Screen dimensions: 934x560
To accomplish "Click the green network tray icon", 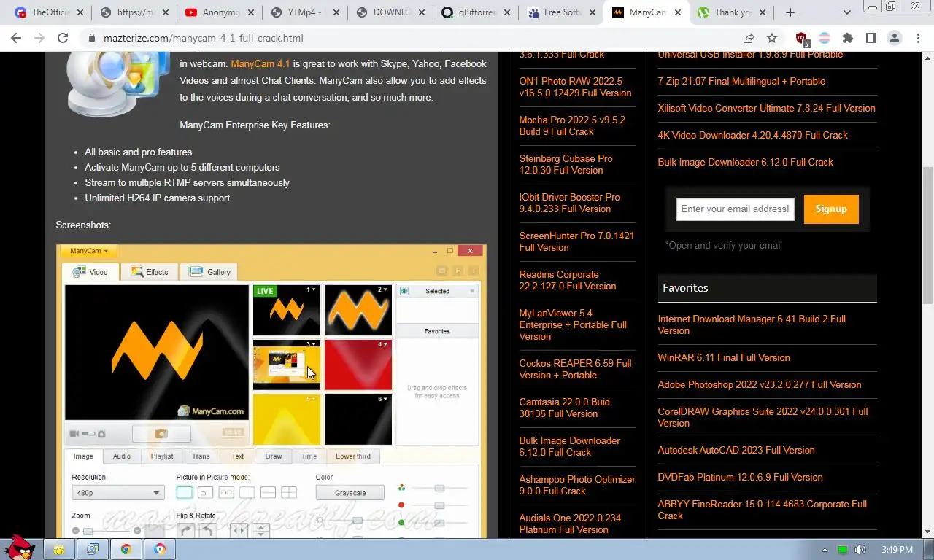I will [x=843, y=550].
